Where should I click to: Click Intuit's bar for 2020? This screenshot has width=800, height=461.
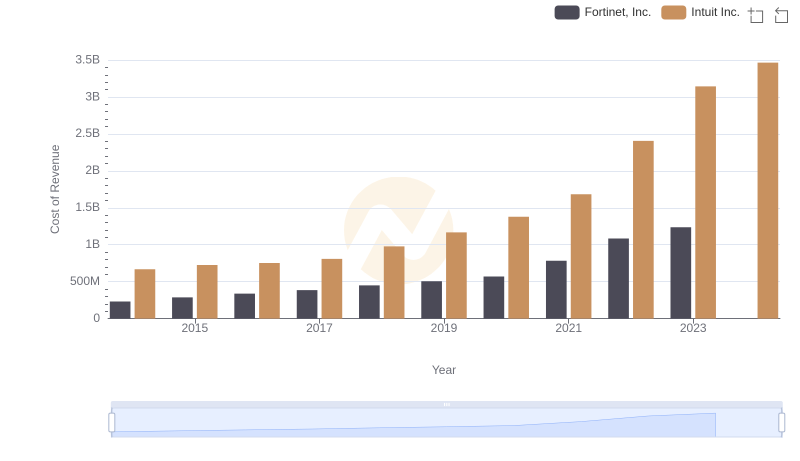pos(518,268)
